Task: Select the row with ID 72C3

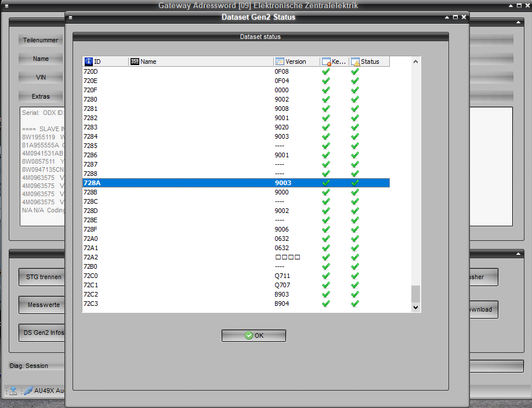Action: [x=236, y=304]
